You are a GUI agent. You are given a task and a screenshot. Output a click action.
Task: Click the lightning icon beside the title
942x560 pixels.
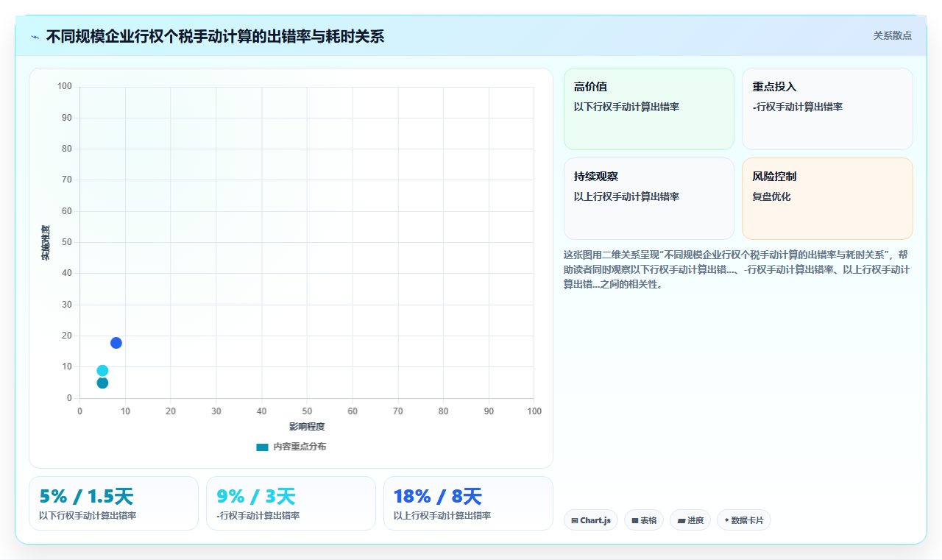(x=35, y=36)
